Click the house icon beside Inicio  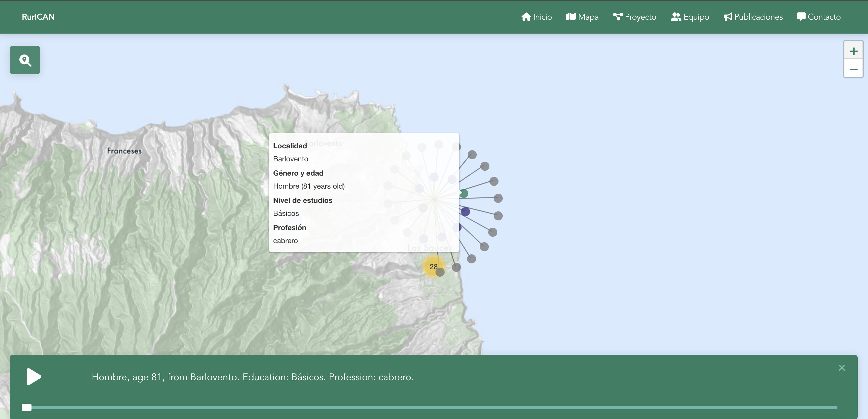tap(526, 17)
